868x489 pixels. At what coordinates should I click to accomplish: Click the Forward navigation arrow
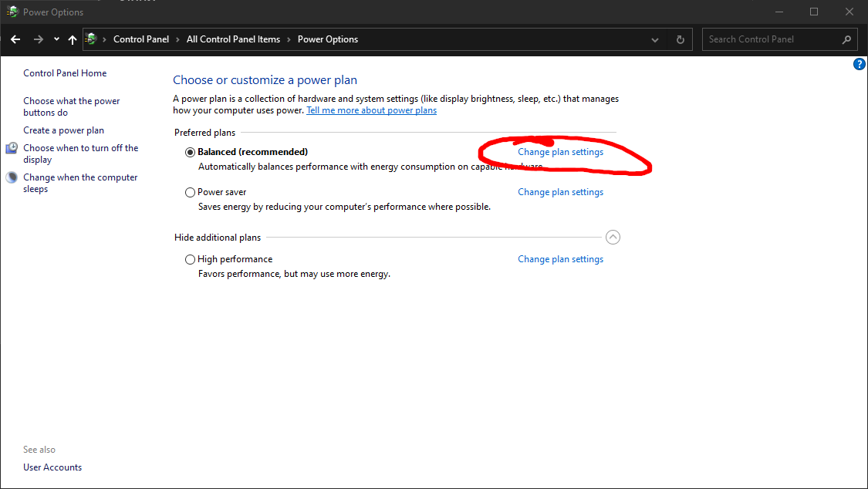tap(38, 39)
